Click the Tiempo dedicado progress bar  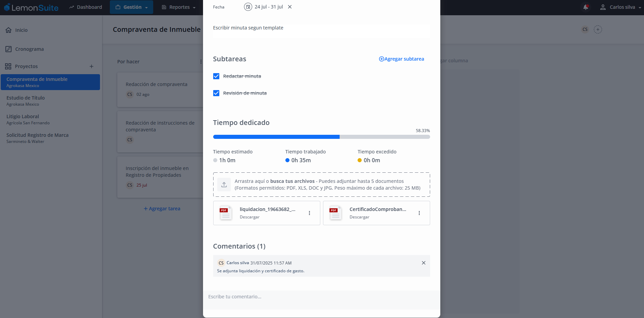pos(321,137)
